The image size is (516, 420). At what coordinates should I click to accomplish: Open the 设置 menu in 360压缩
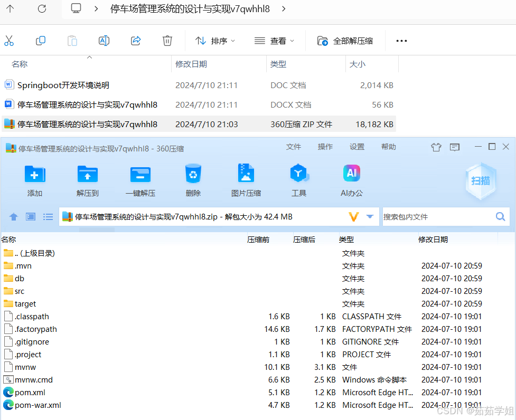pos(357,147)
